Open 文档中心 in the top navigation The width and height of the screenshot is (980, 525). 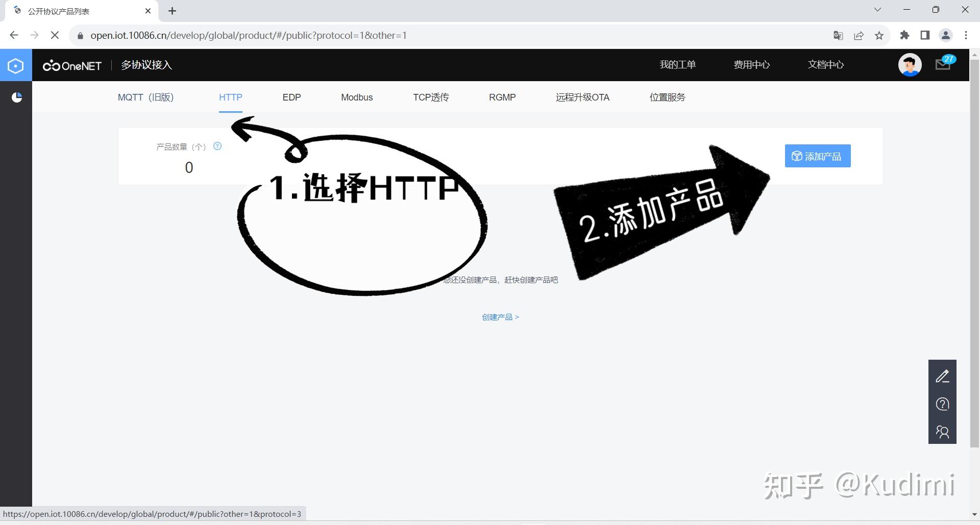tap(825, 65)
